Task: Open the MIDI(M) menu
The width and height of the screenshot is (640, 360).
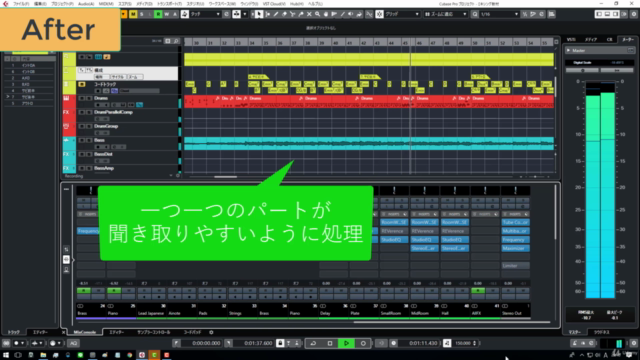Action: [106, 4]
